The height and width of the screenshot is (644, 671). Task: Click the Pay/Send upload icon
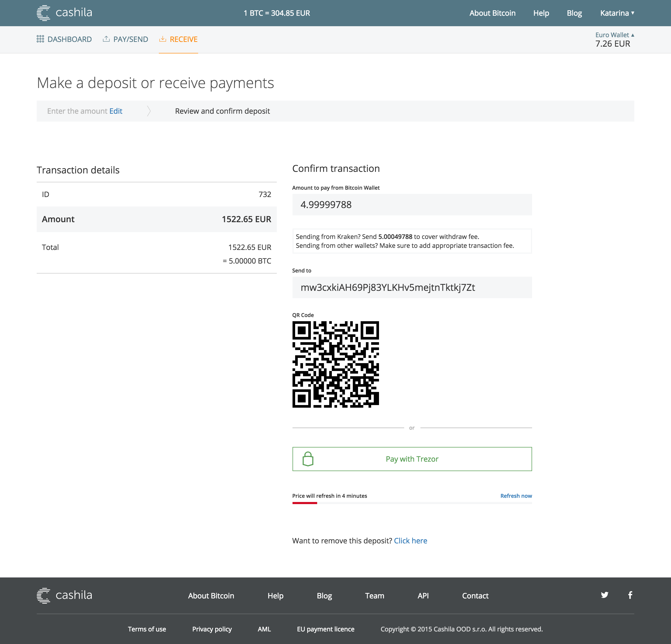(x=106, y=39)
